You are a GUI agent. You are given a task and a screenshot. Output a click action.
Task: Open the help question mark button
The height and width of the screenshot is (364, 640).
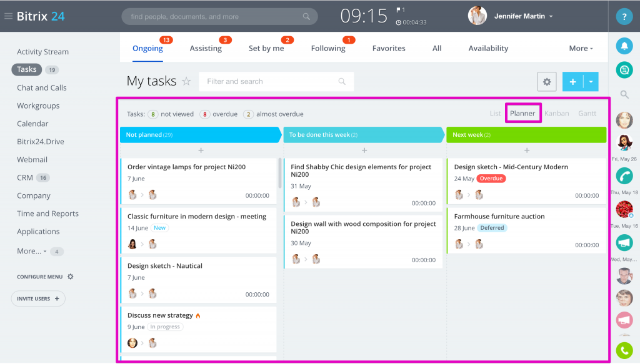click(624, 17)
